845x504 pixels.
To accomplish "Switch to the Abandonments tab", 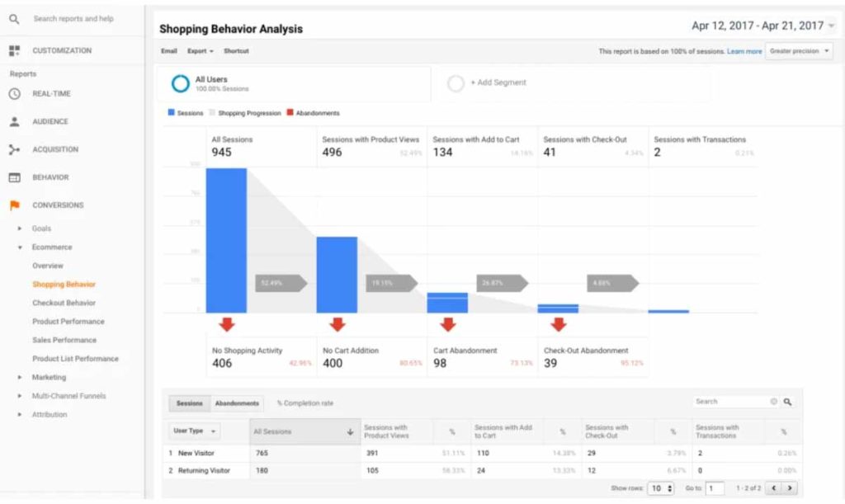I will 238,402.
